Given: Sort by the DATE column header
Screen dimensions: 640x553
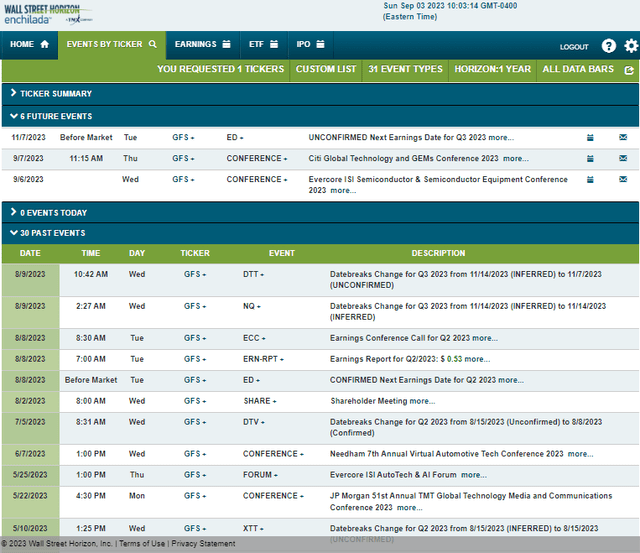Looking at the screenshot, I should pyautogui.click(x=30, y=253).
